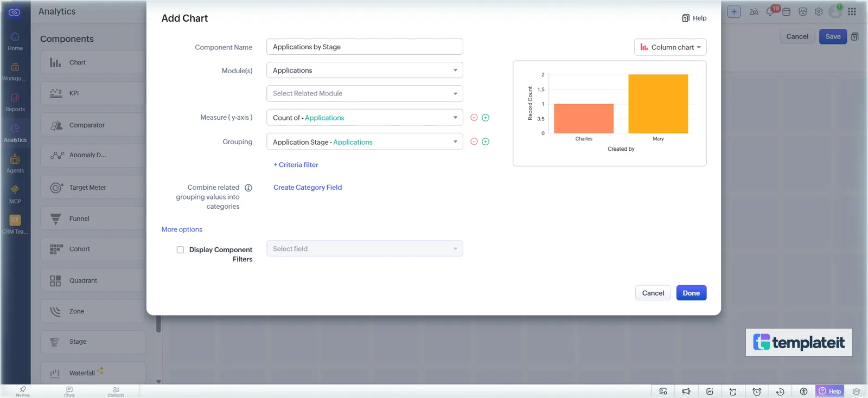The height and width of the screenshot is (398, 868).
Task: Expand More options
Action: point(182,229)
